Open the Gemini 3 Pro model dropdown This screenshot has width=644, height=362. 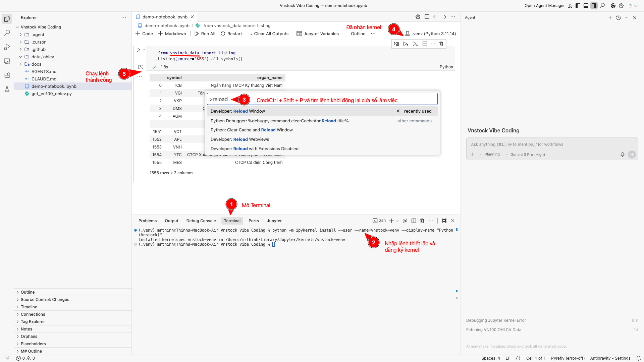pyautogui.click(x=525, y=155)
